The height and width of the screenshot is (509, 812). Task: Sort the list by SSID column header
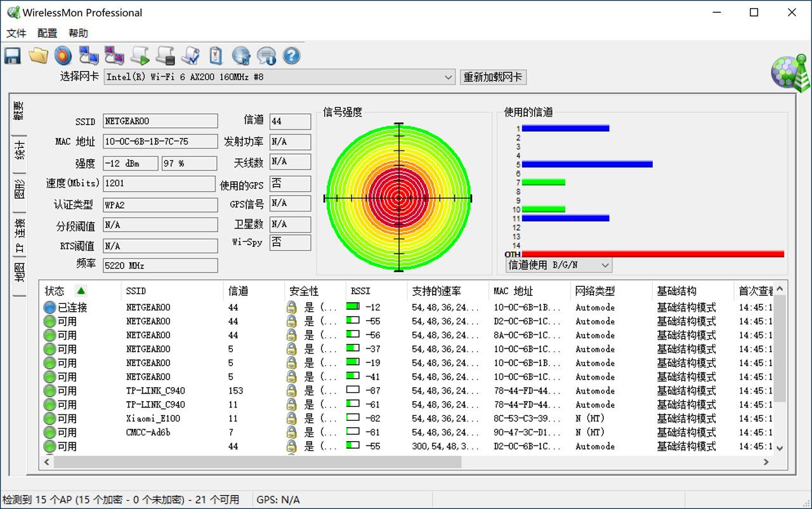click(171, 291)
